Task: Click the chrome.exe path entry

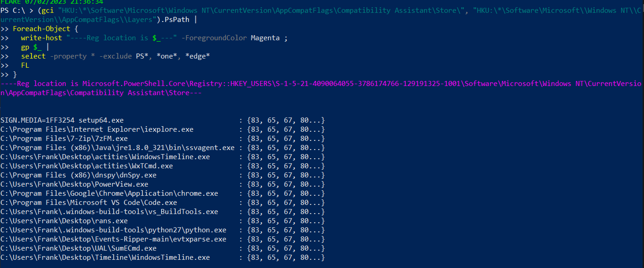Action: [x=109, y=193]
